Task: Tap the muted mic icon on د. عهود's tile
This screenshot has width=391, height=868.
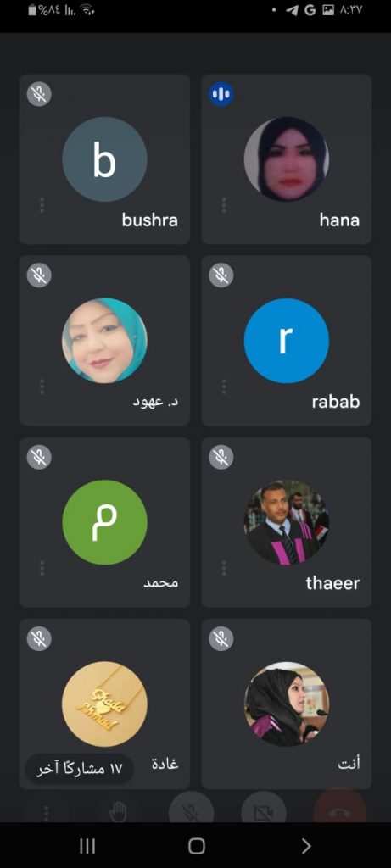Action: click(39, 275)
